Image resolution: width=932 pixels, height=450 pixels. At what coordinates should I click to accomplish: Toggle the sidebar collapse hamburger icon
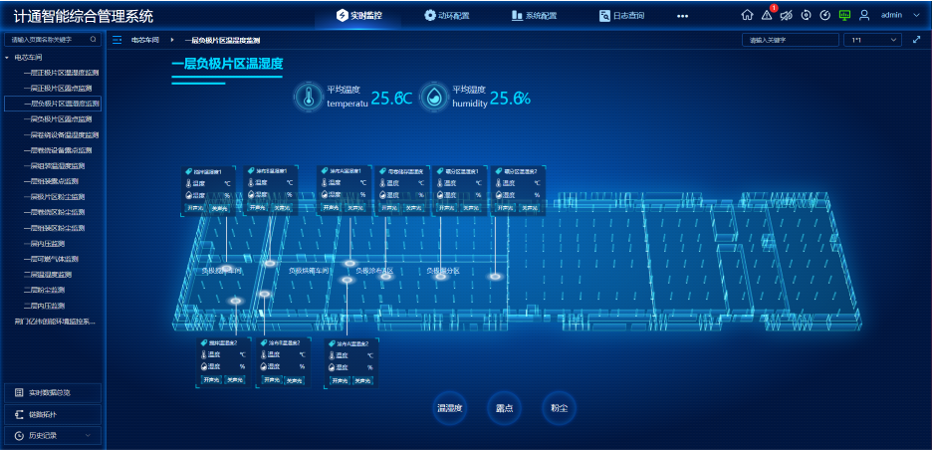117,40
